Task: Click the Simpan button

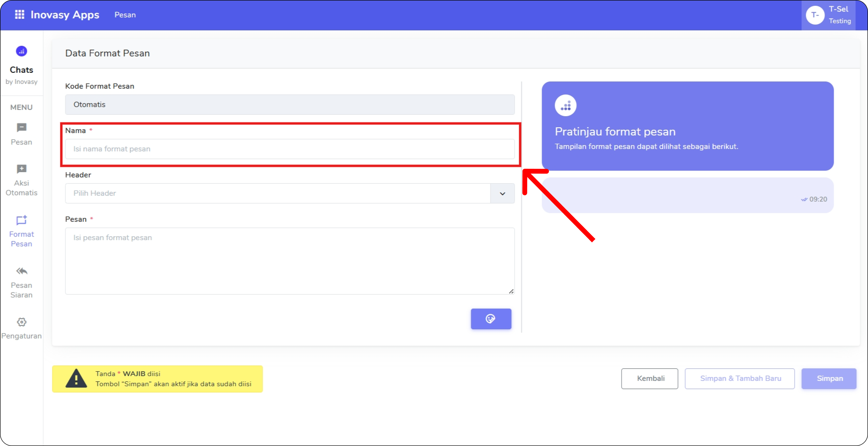Action: click(829, 378)
